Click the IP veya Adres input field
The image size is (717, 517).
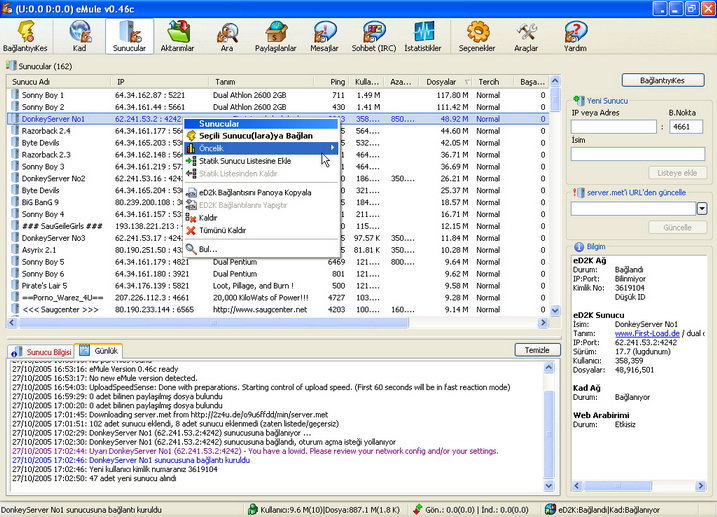coord(614,127)
